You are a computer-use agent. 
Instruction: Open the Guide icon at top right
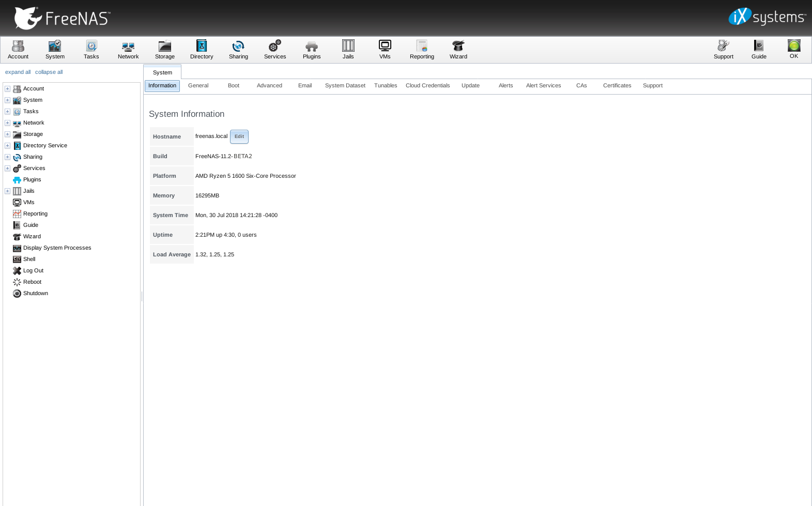click(x=758, y=50)
